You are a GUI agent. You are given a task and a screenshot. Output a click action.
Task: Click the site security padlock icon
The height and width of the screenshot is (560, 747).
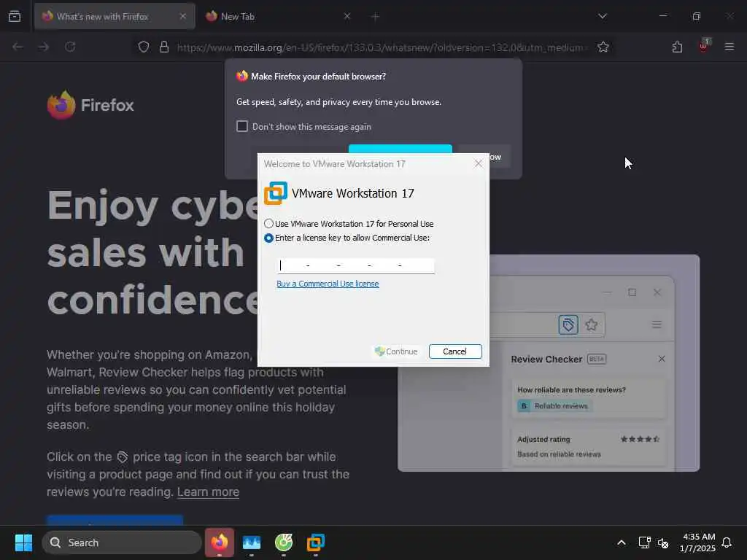click(x=164, y=47)
